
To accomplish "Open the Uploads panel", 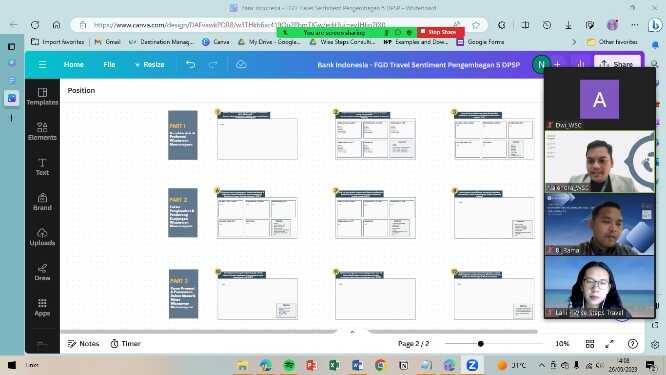I will 42,237.
